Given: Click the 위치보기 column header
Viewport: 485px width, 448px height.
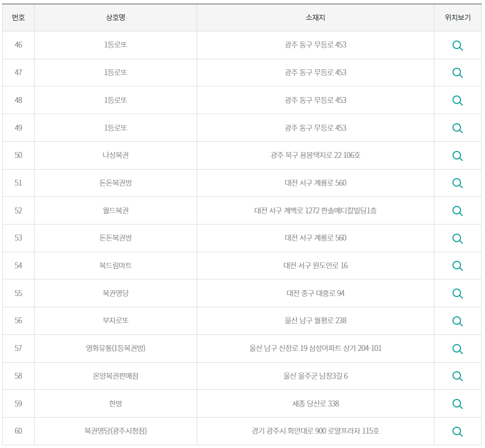Looking at the screenshot, I should tap(457, 18).
